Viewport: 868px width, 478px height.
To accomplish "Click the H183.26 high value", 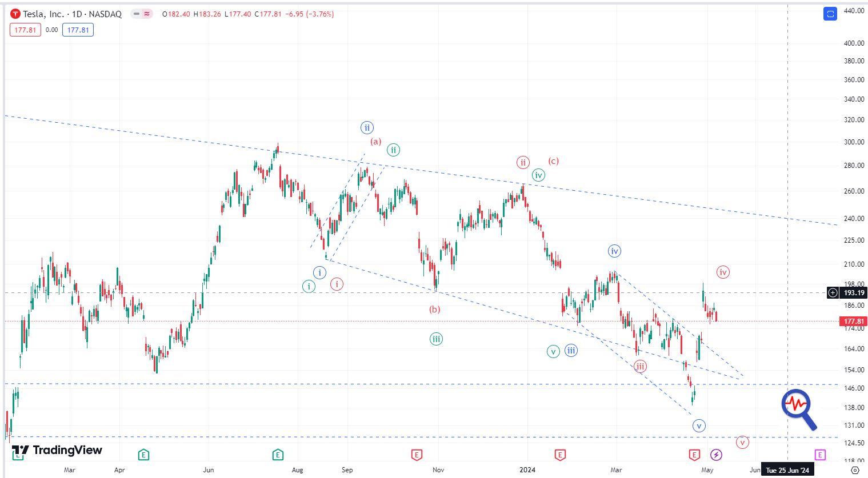I will pos(207,14).
